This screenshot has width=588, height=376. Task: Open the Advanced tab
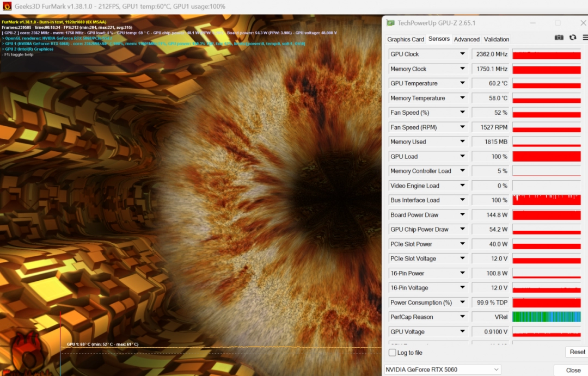click(467, 39)
